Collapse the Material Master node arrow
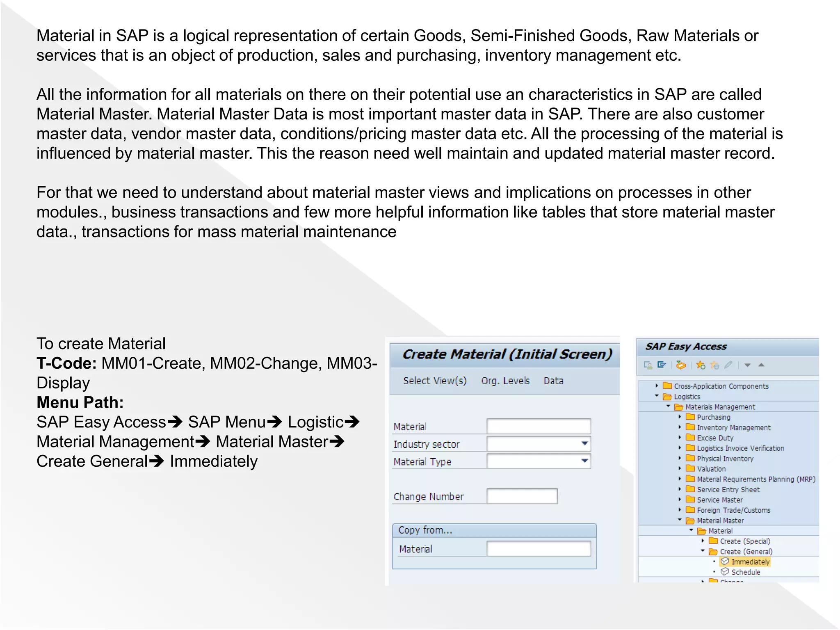The image size is (840, 630). (680, 520)
